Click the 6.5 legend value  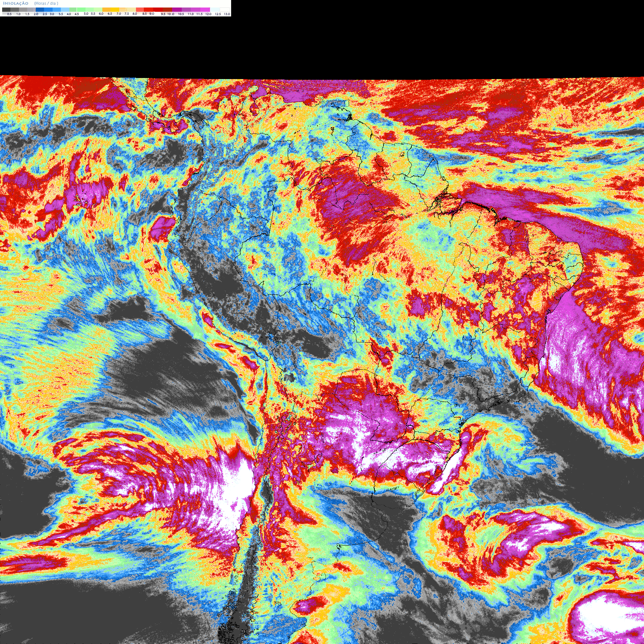pyautogui.click(x=110, y=14)
